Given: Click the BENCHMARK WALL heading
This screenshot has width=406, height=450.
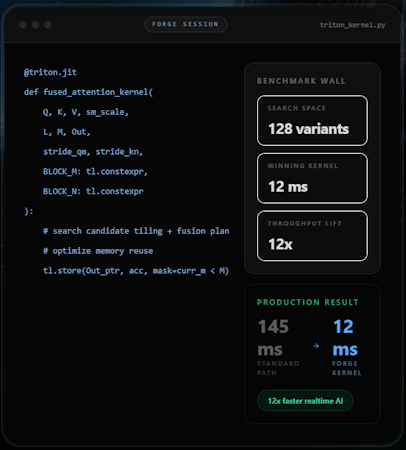Looking at the screenshot, I should [301, 81].
